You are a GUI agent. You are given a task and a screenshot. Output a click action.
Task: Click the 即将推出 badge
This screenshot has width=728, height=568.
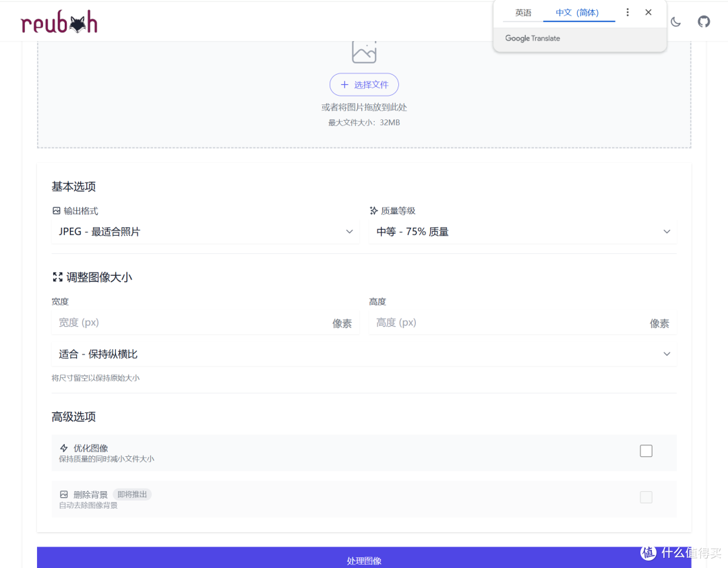point(132,494)
